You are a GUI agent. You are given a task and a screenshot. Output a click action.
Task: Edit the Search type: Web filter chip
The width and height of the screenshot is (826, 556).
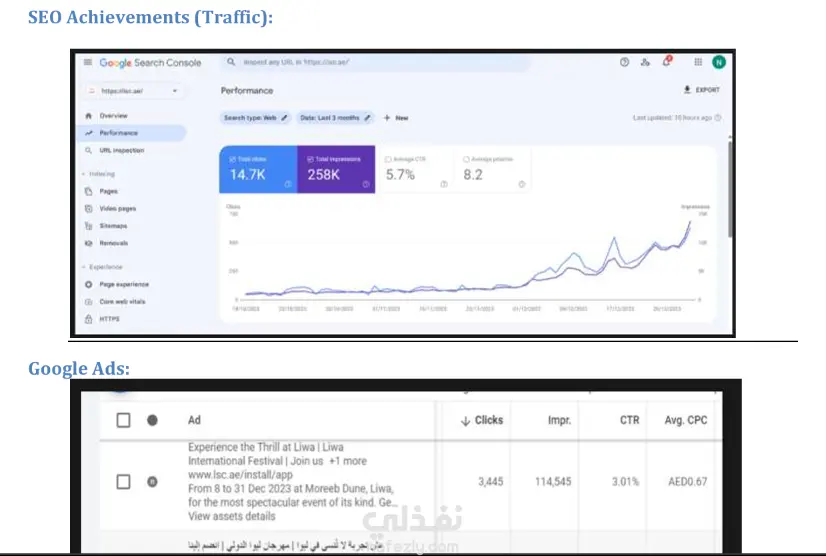point(255,118)
